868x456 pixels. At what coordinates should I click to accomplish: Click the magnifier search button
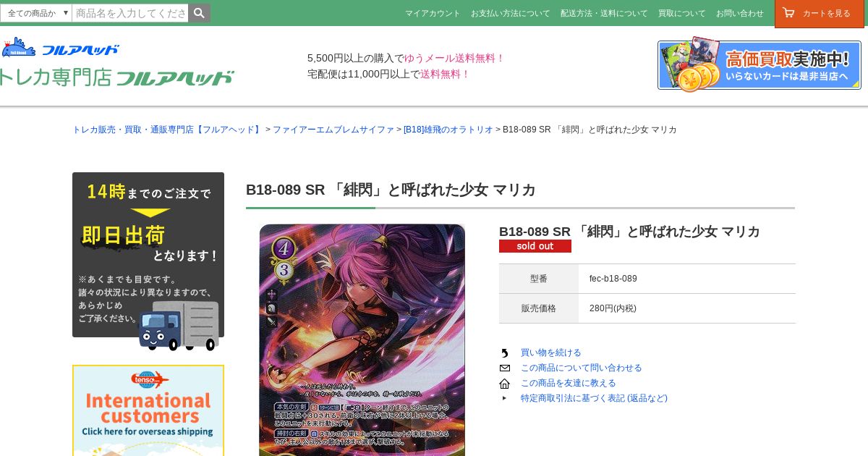199,13
